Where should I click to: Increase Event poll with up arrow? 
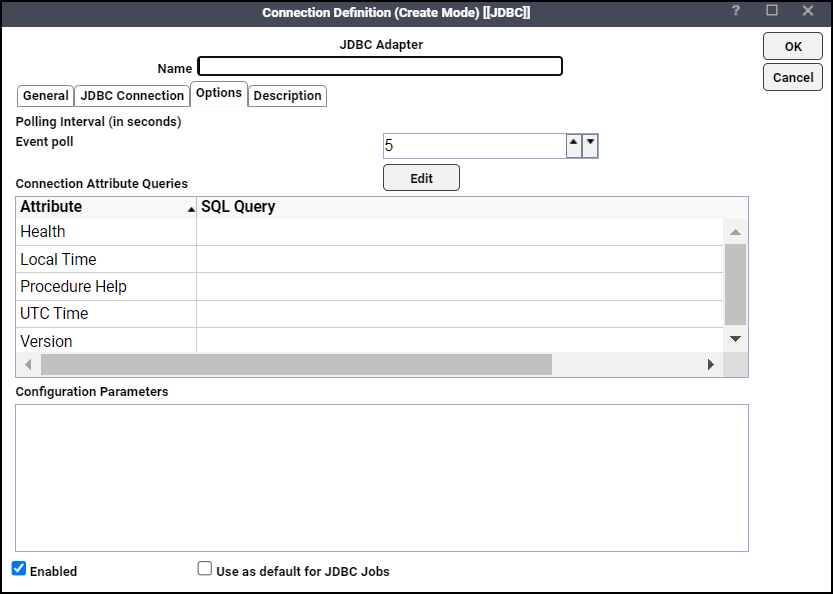574,146
